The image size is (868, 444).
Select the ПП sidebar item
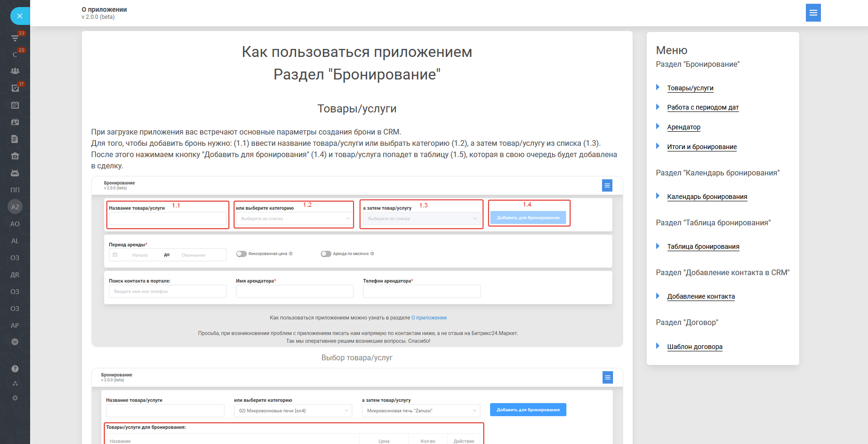pyautogui.click(x=15, y=190)
